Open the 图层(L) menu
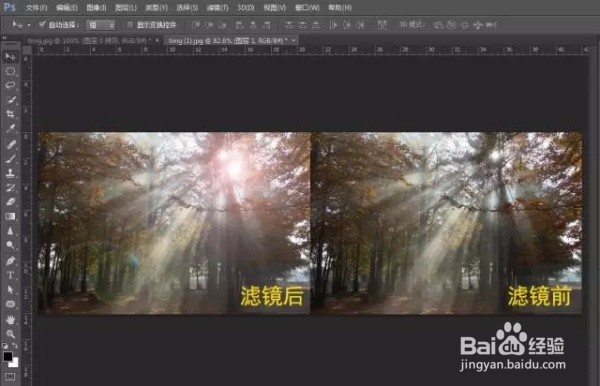This screenshot has width=600, height=386. click(x=126, y=7)
